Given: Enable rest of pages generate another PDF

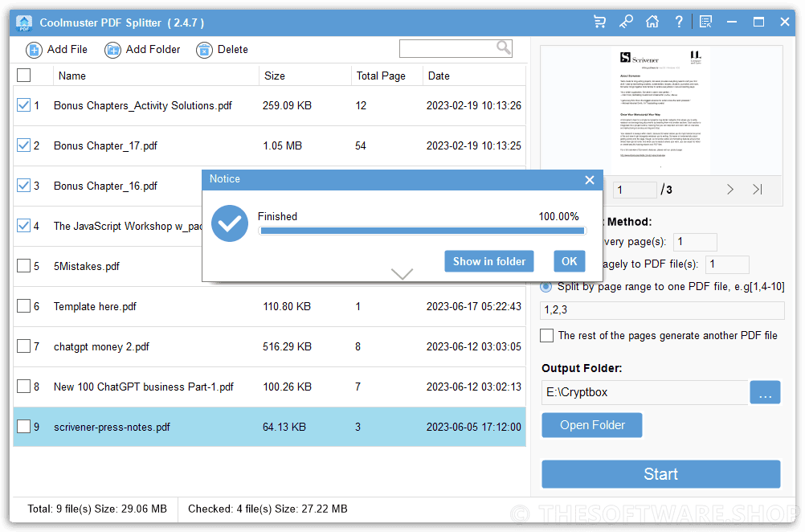Looking at the screenshot, I should (547, 335).
